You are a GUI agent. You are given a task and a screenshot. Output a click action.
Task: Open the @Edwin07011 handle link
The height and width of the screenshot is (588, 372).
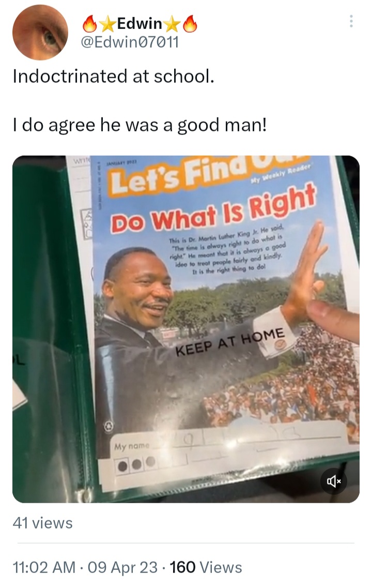[130, 42]
